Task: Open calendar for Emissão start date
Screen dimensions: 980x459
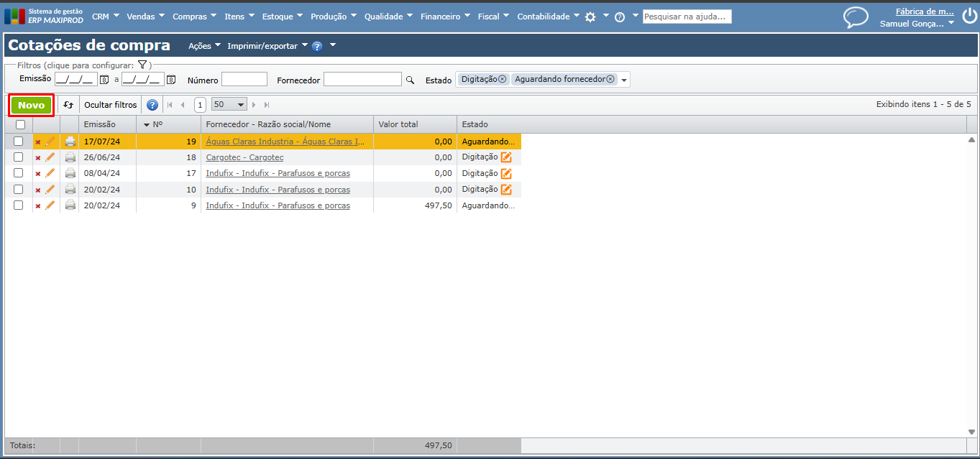Action: pyautogui.click(x=104, y=79)
